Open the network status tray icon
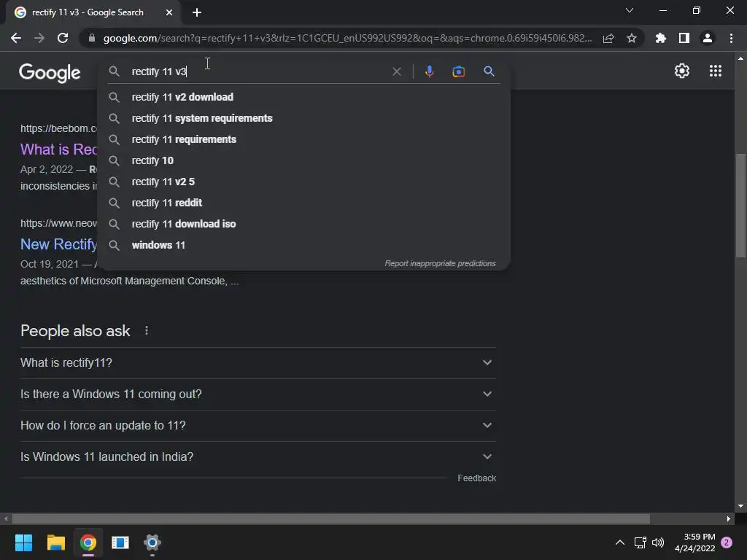This screenshot has width=747, height=560. point(640,542)
